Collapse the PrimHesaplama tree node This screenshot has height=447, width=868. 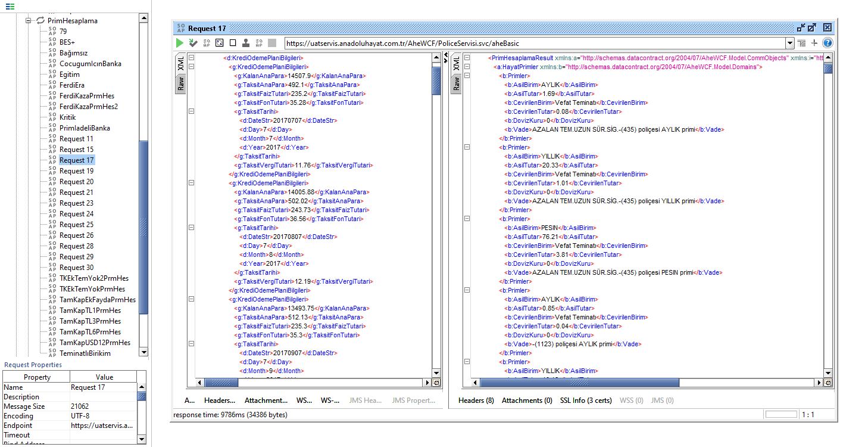point(28,20)
